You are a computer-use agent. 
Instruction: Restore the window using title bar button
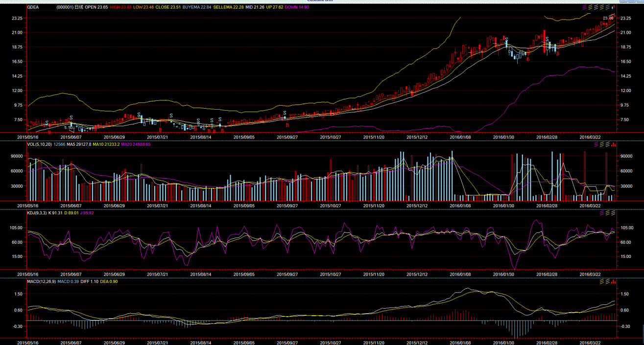pos(632,1)
